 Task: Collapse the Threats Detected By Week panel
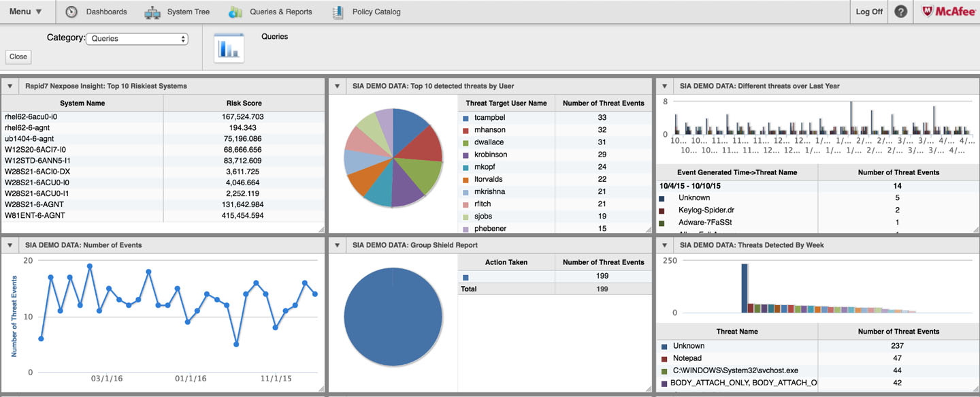(x=665, y=245)
